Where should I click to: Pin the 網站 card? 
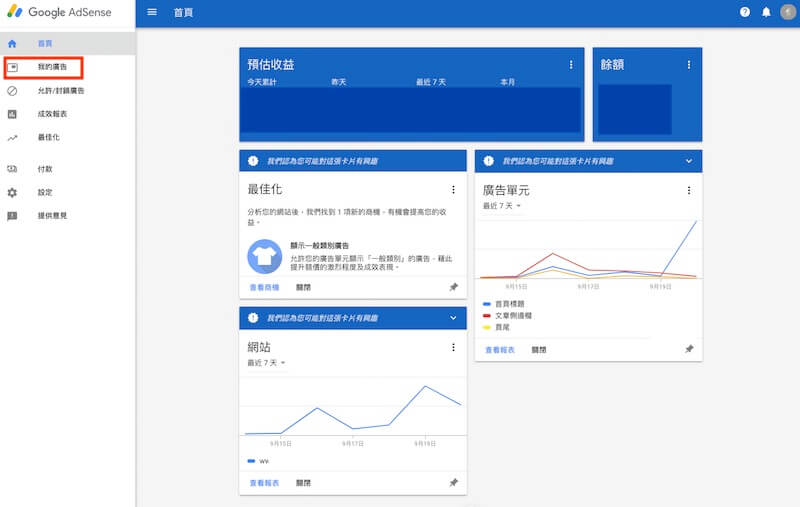click(453, 483)
